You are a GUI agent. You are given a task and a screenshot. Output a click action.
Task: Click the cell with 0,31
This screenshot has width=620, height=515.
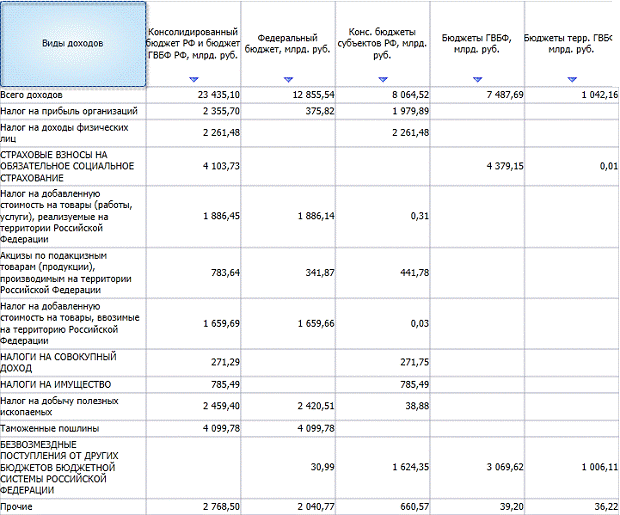point(383,216)
